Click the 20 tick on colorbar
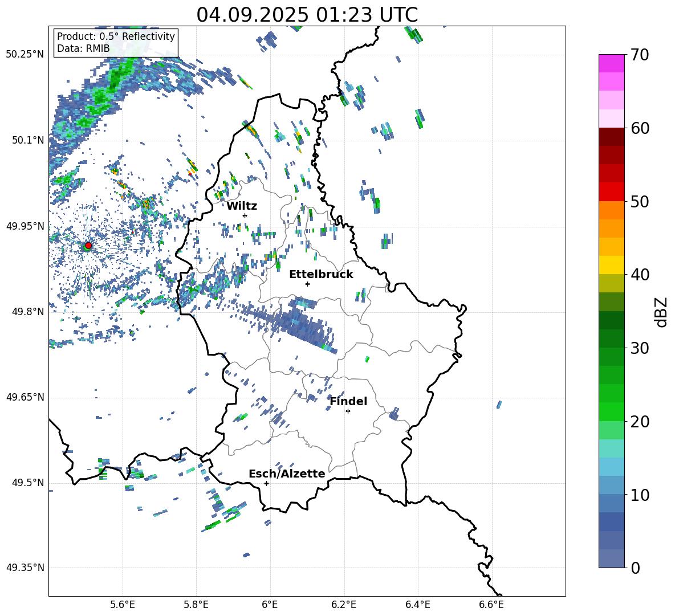Viewport: 675px width, 616px height. coord(640,422)
